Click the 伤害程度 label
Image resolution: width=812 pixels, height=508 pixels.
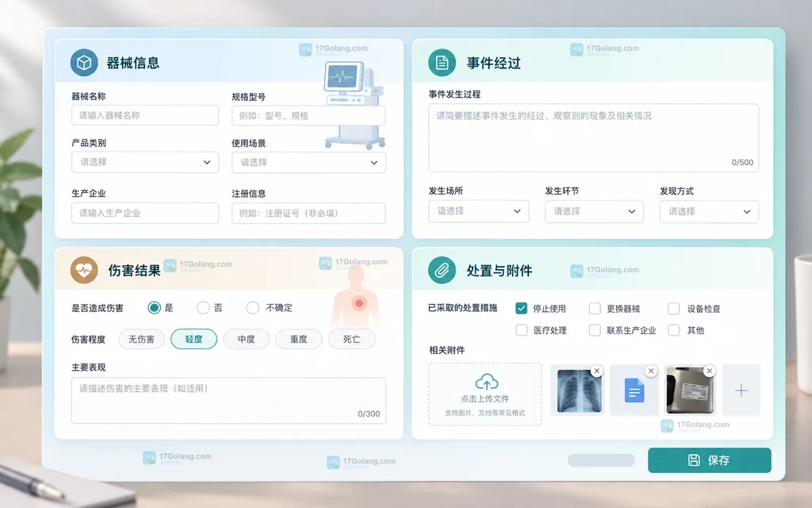point(88,340)
